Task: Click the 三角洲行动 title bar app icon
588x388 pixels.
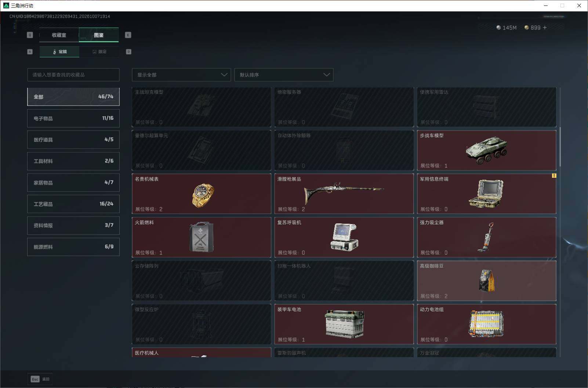Action: pos(6,6)
